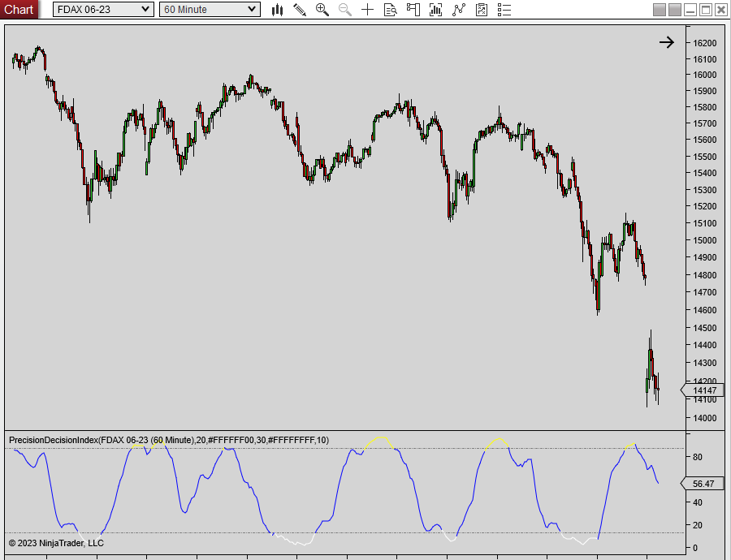Click the 56.47 indicator value marker
This screenshot has width=731, height=560.
703,484
